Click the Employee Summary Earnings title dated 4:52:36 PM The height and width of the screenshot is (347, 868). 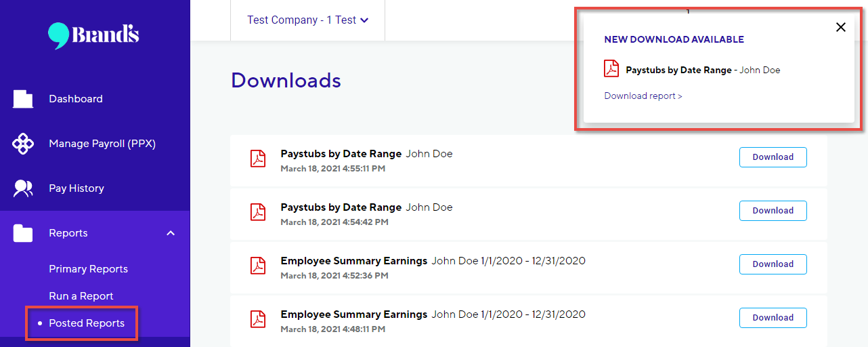[x=354, y=261]
